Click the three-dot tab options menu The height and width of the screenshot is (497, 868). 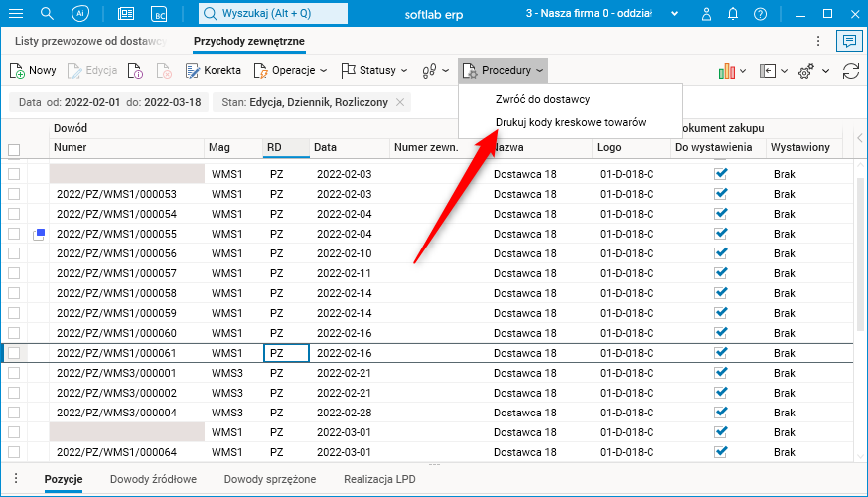point(818,41)
